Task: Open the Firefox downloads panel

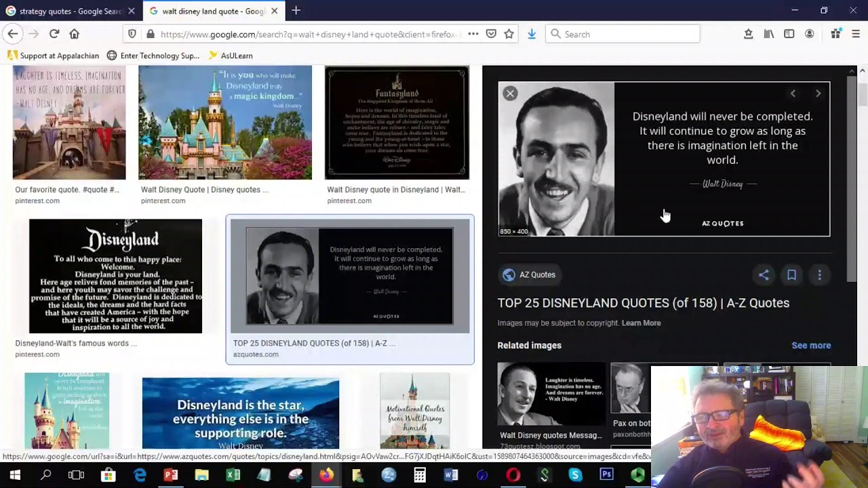Action: coord(532,34)
